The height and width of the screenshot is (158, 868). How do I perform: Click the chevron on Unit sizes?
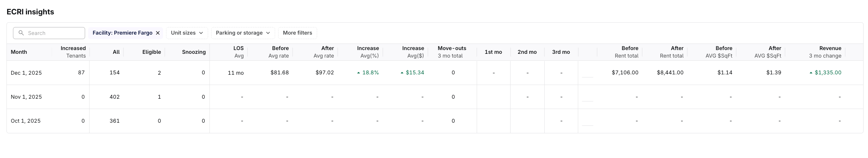pos(201,33)
